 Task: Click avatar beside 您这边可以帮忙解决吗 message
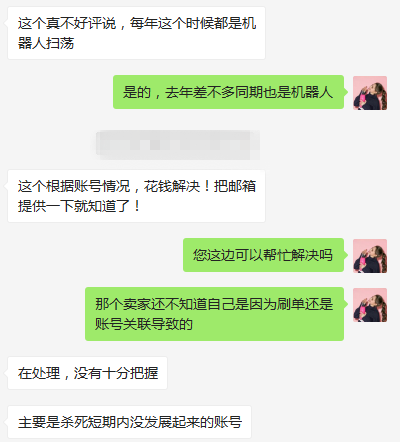(x=370, y=256)
